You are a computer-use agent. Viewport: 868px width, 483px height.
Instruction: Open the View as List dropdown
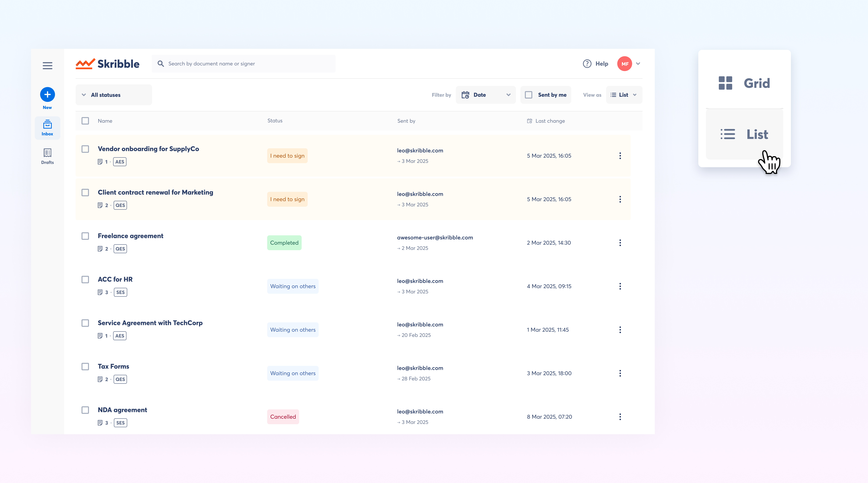624,95
